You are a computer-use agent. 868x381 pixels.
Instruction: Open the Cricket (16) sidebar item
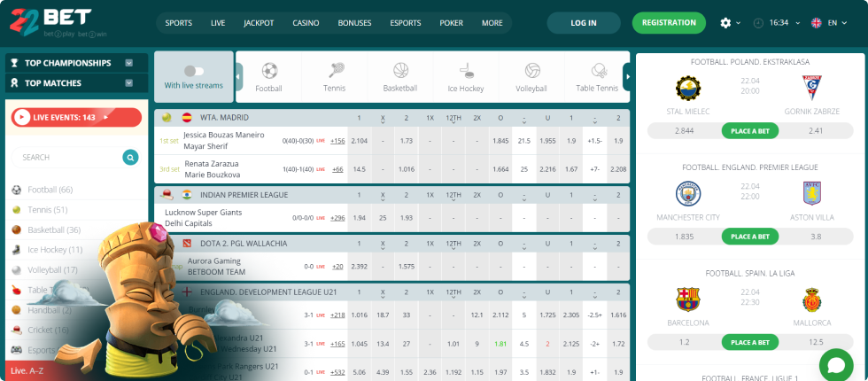(41, 330)
